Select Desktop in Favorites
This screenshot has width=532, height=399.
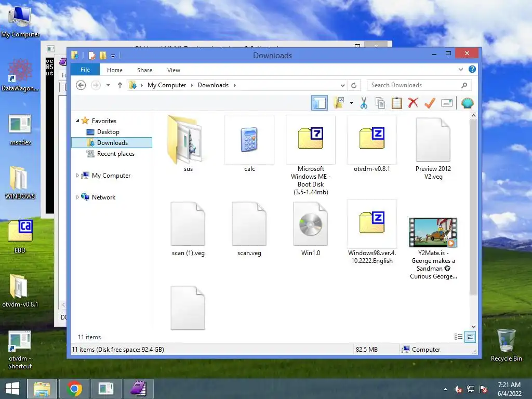coord(108,131)
